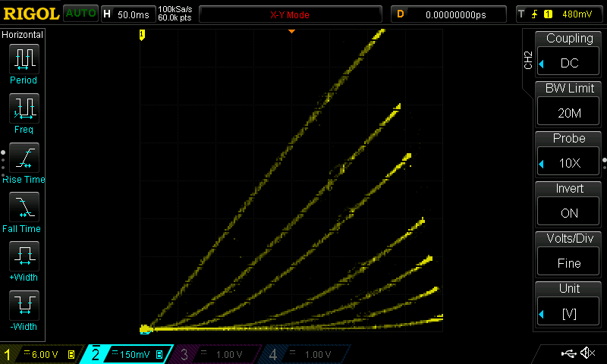Select channel 3 1.00 V tab
The image size is (607, 364).
pyautogui.click(x=214, y=354)
